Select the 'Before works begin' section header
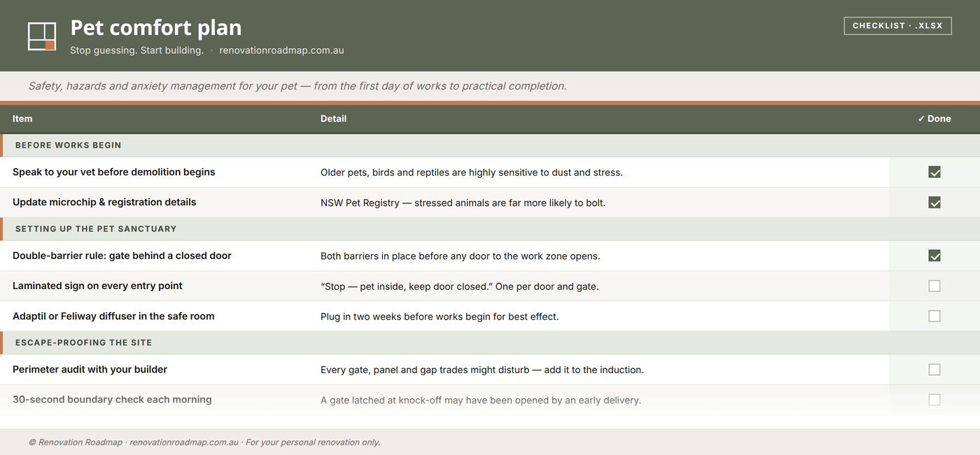 tap(490, 146)
